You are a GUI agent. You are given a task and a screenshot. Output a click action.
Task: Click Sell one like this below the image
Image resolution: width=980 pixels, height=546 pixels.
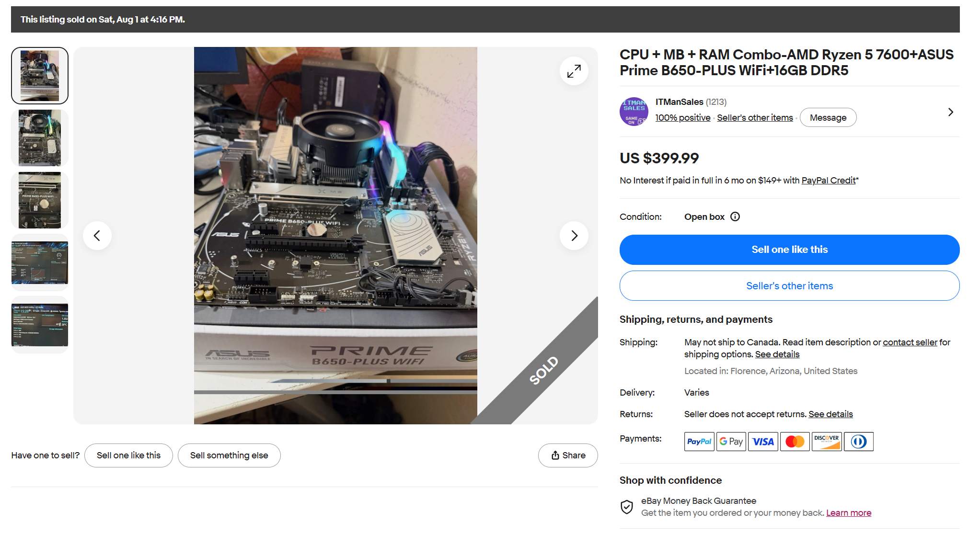pyautogui.click(x=128, y=455)
